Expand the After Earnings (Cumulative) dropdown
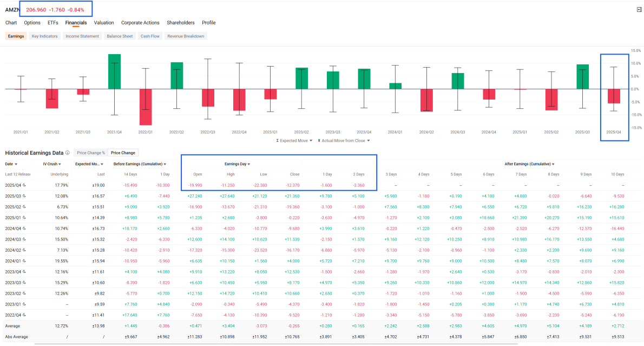This screenshot has height=346, width=644. (529, 164)
